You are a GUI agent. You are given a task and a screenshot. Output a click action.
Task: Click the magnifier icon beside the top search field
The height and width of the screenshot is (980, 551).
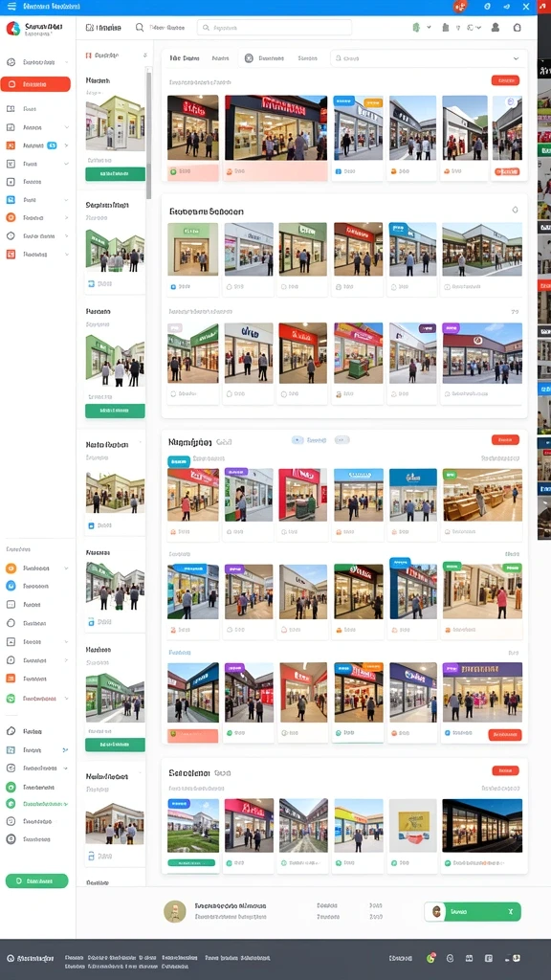click(140, 28)
